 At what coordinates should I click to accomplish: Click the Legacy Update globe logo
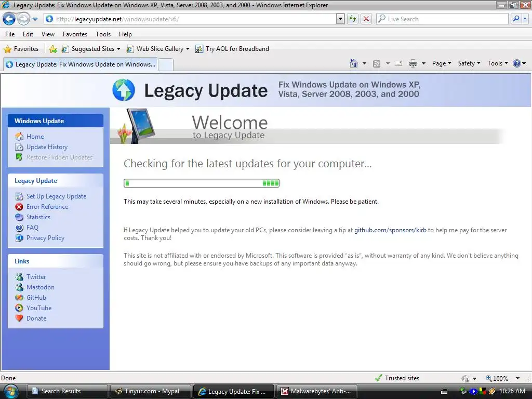click(124, 90)
